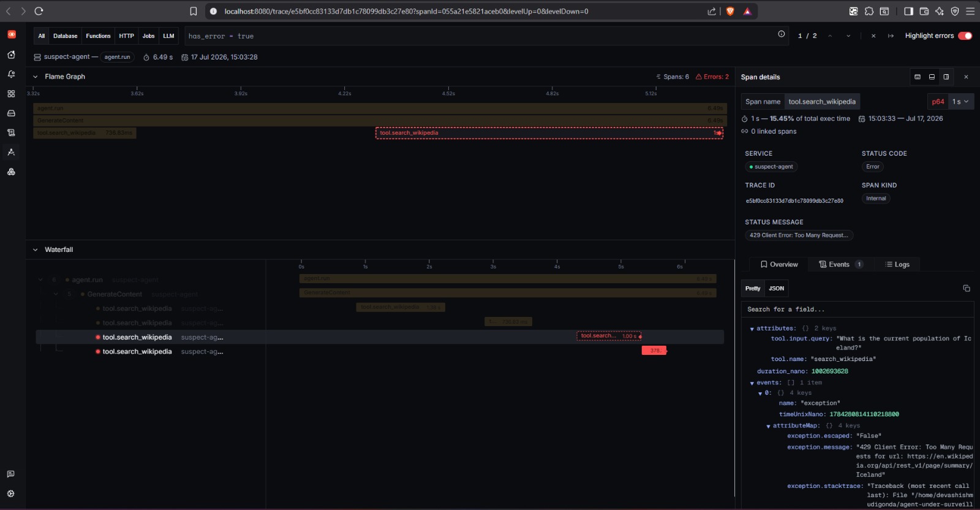The height and width of the screenshot is (510, 980).
Task: Select the side-dock layout icon
Action: tap(946, 77)
